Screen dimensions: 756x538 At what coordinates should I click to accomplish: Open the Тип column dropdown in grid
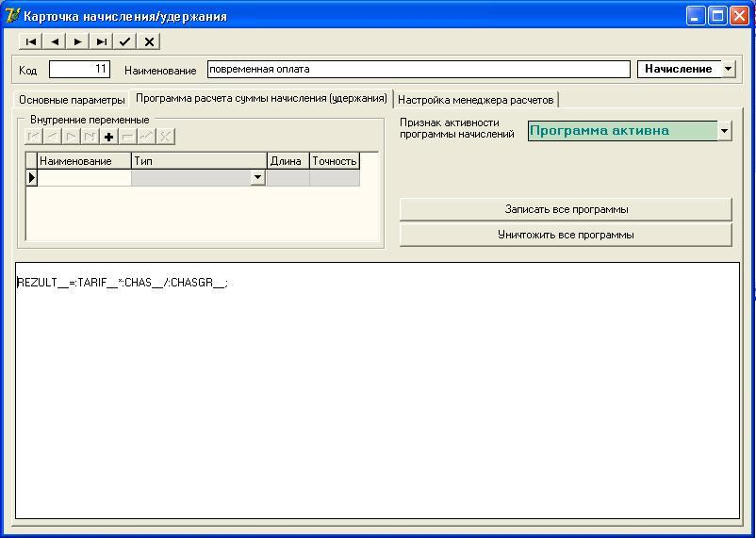257,178
